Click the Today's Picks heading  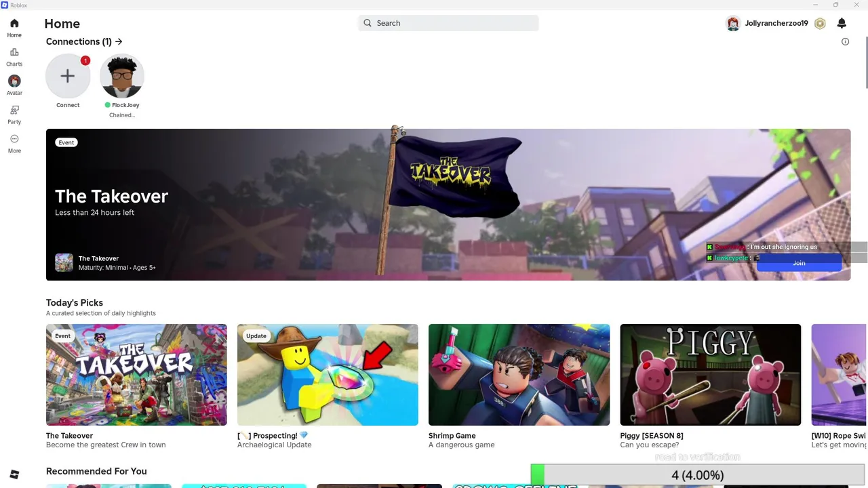point(75,303)
